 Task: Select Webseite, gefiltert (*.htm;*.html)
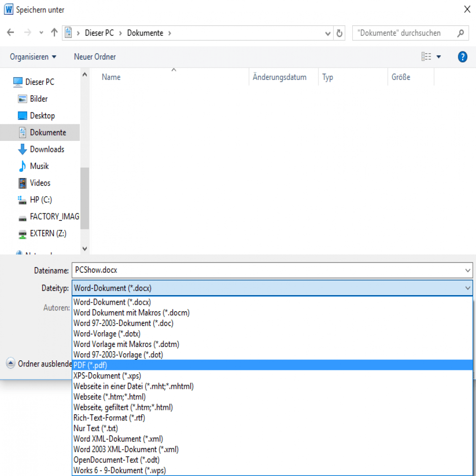pyautogui.click(x=272, y=407)
